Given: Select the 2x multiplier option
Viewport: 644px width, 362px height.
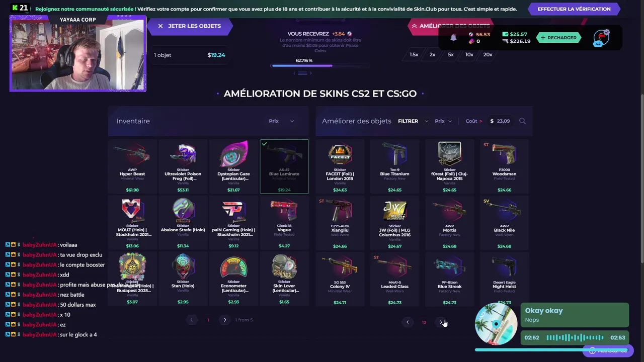Looking at the screenshot, I should point(432,55).
